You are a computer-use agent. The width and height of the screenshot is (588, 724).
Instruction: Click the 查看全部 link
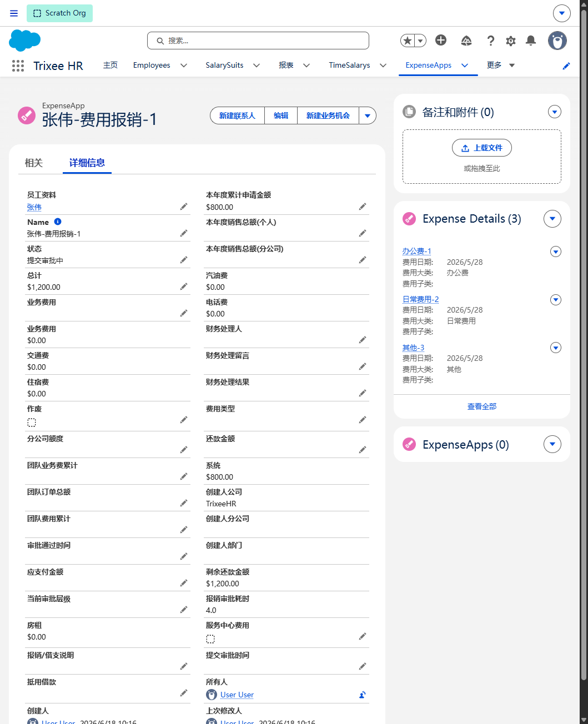tap(482, 406)
